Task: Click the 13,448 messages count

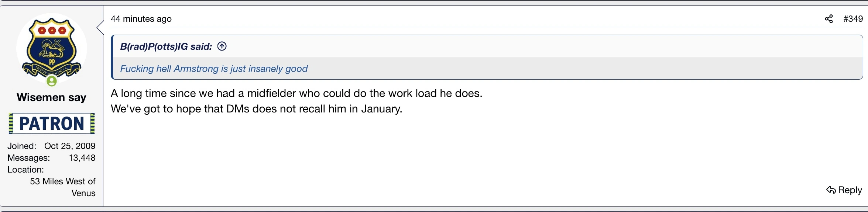Action: pos(82,158)
